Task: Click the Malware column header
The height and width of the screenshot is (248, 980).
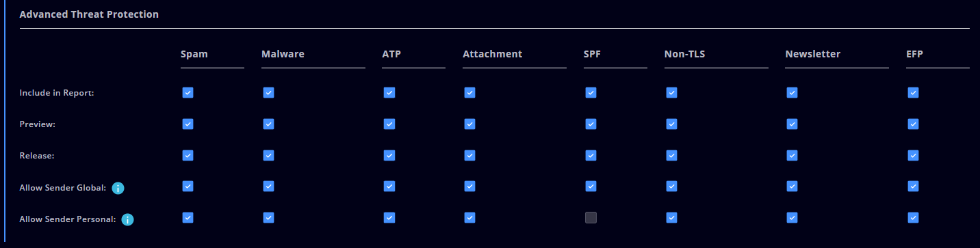Action: coord(283,54)
